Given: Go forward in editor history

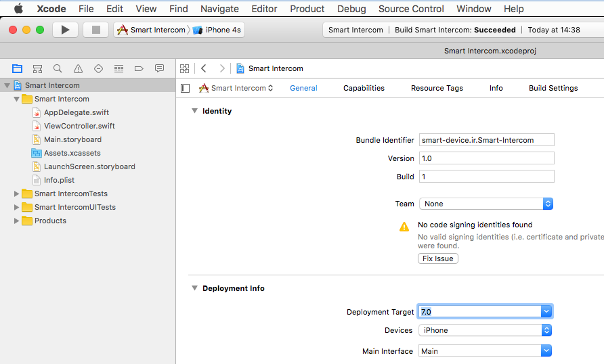Looking at the screenshot, I should pos(222,68).
